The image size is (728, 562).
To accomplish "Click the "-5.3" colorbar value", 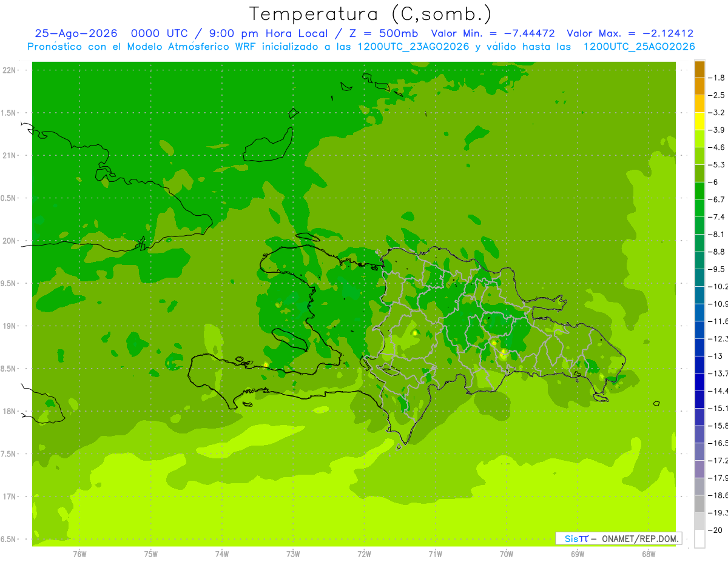I will tap(716, 164).
